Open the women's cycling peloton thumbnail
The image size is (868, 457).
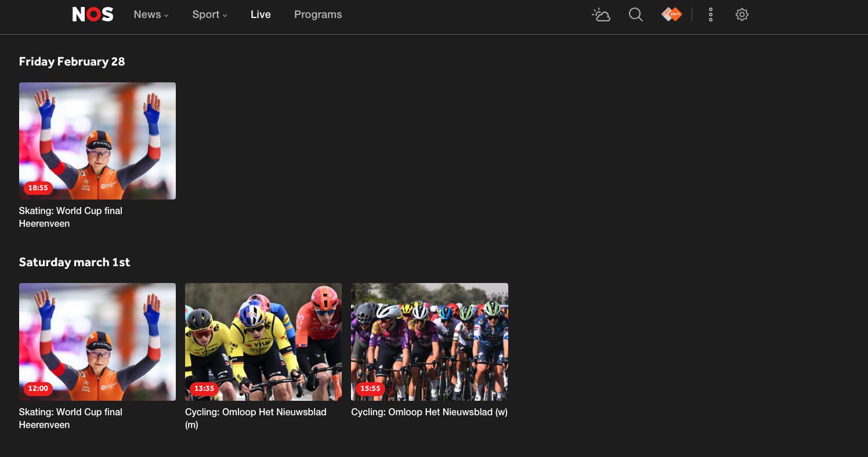(429, 342)
